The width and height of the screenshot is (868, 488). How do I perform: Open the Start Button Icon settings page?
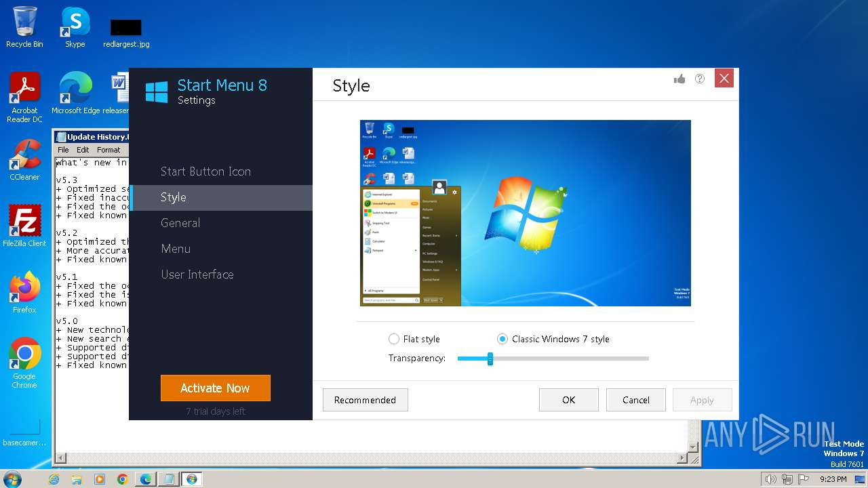coord(205,171)
